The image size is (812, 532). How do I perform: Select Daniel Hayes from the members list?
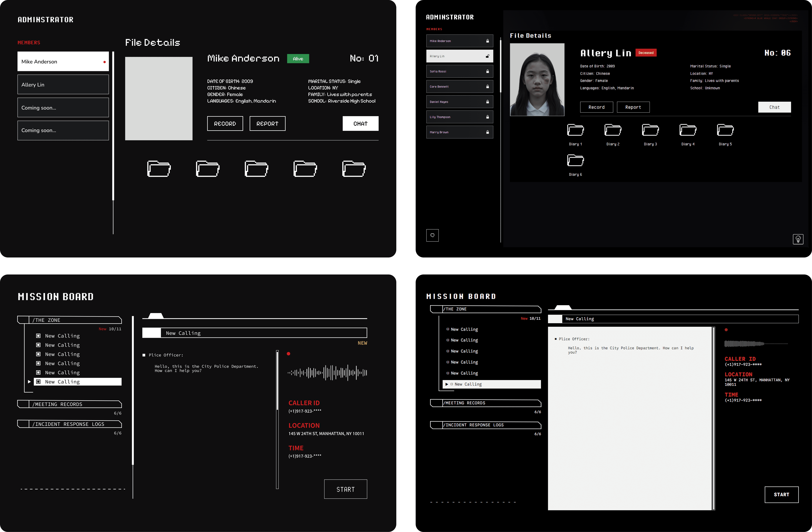pos(460,102)
